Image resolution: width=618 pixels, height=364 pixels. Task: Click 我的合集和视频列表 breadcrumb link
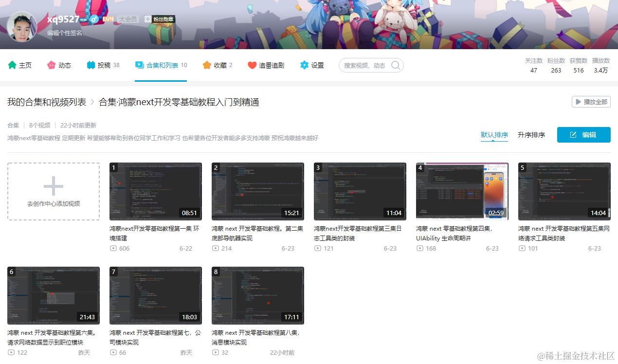(47, 102)
